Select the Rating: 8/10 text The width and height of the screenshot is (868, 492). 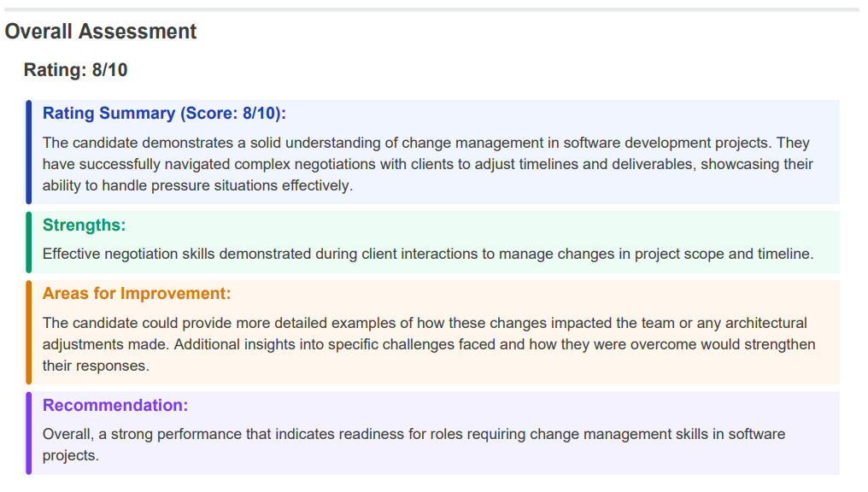[x=76, y=70]
